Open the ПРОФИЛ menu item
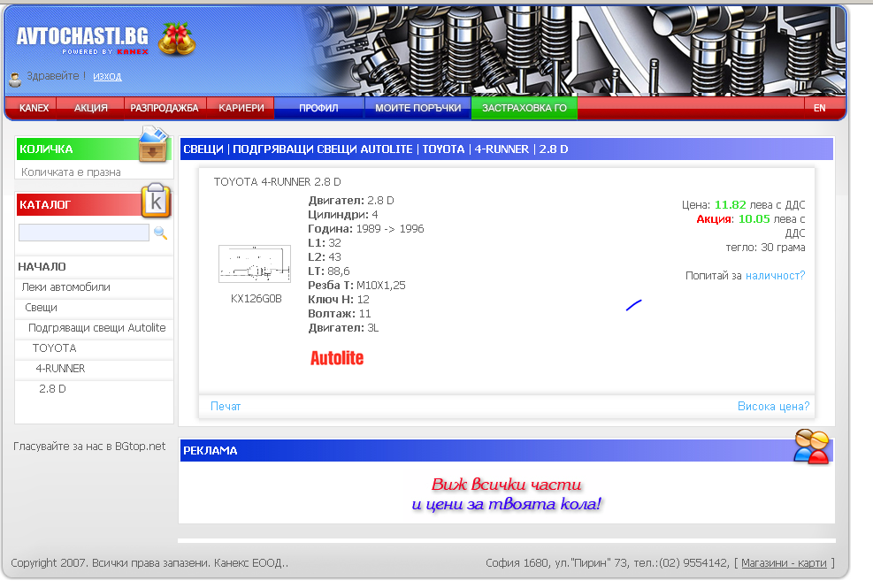873x588 pixels. (318, 108)
